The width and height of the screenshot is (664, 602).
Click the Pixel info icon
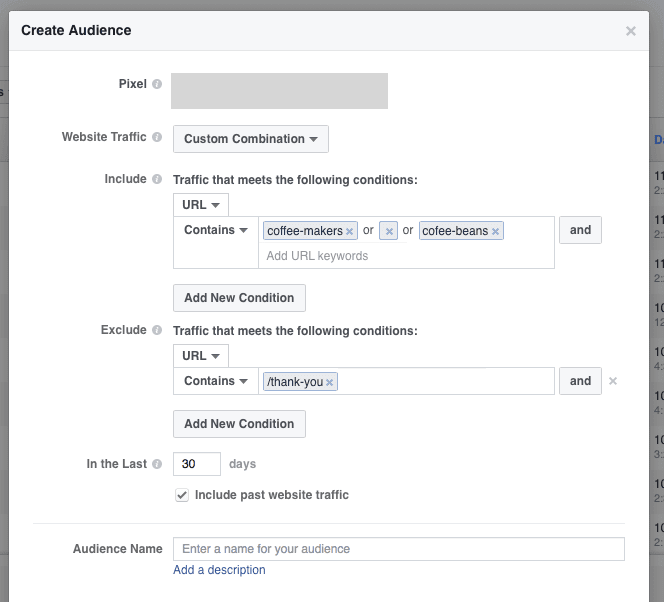[157, 84]
